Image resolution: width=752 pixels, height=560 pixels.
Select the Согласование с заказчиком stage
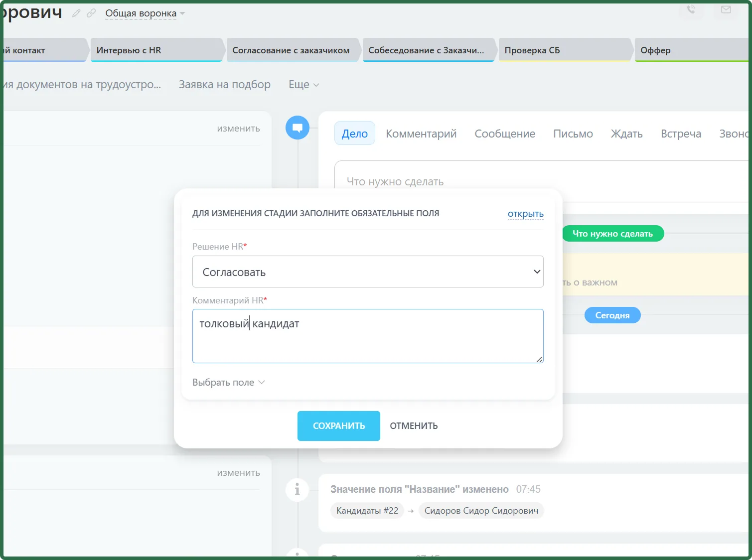click(x=293, y=50)
